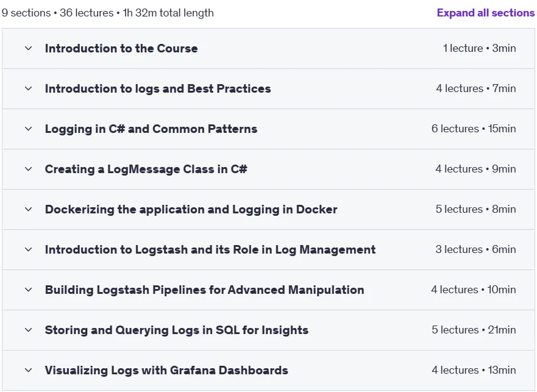Toggle chevron beside Visualizing Logs with Grafana

click(29, 371)
